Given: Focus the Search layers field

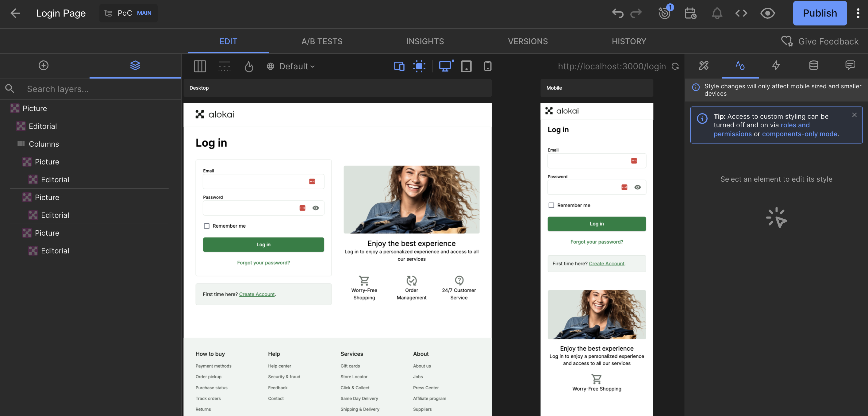Looking at the screenshot, I should click(91, 89).
